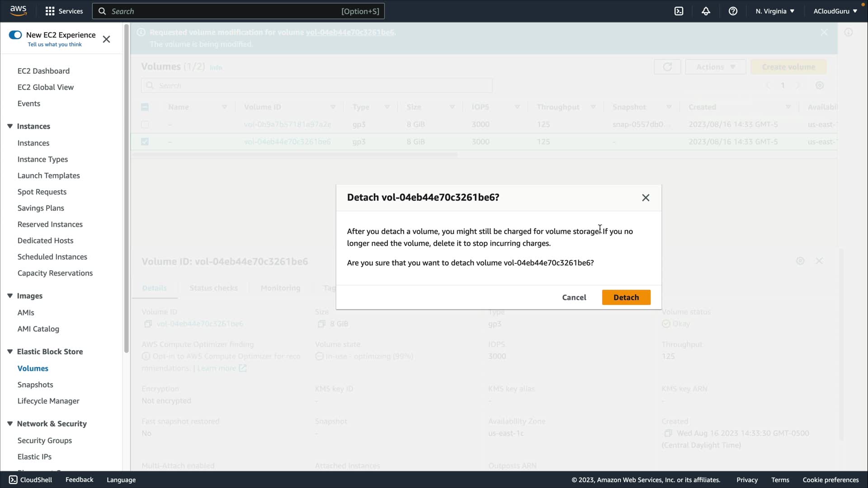
Task: Confirm with the orange Detach button
Action: (626, 297)
